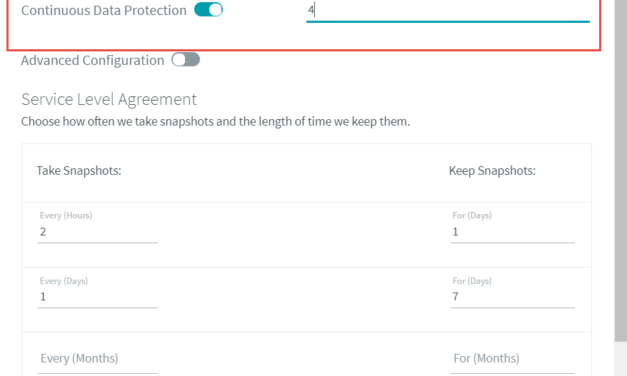
Task: Click the snapshot frequency description sentence
Action: click(x=216, y=121)
